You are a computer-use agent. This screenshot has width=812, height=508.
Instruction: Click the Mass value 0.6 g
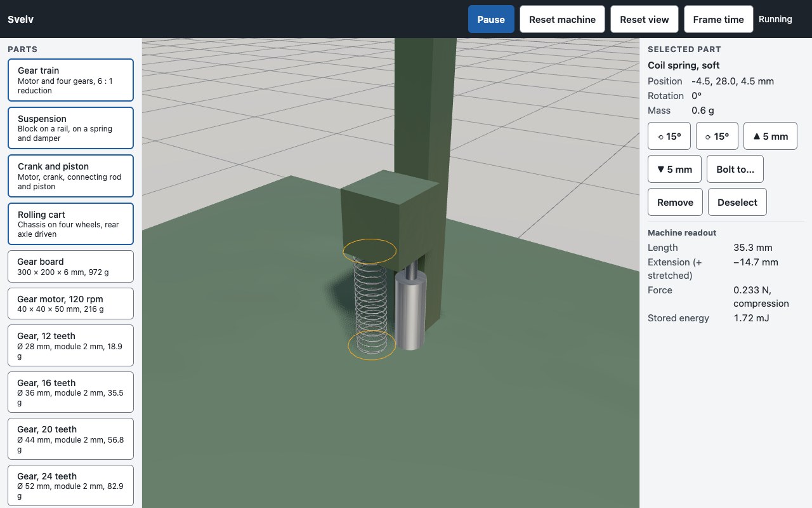pos(703,110)
